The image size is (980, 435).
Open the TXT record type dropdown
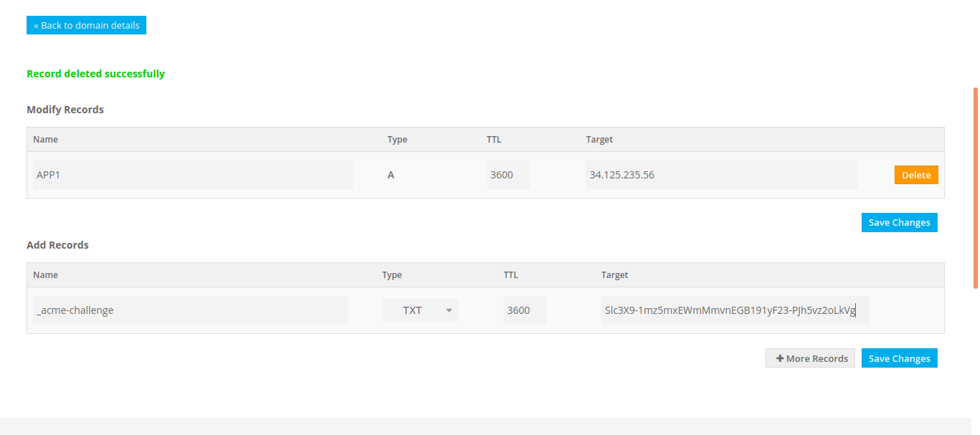point(420,310)
